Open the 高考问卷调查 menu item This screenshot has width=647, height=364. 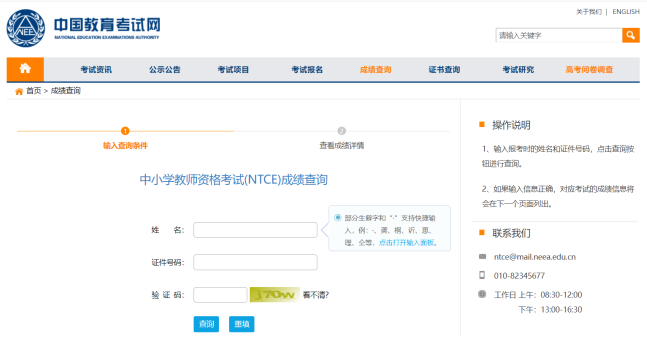coord(589,69)
